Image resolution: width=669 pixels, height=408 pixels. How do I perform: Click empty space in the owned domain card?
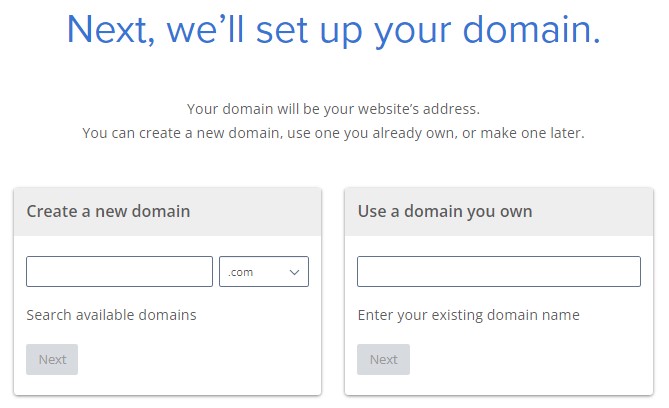(530, 358)
